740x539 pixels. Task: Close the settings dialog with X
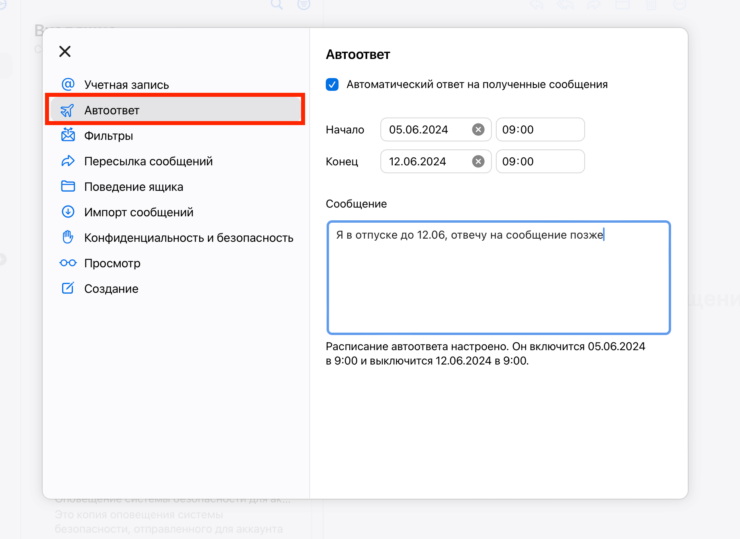coord(65,52)
